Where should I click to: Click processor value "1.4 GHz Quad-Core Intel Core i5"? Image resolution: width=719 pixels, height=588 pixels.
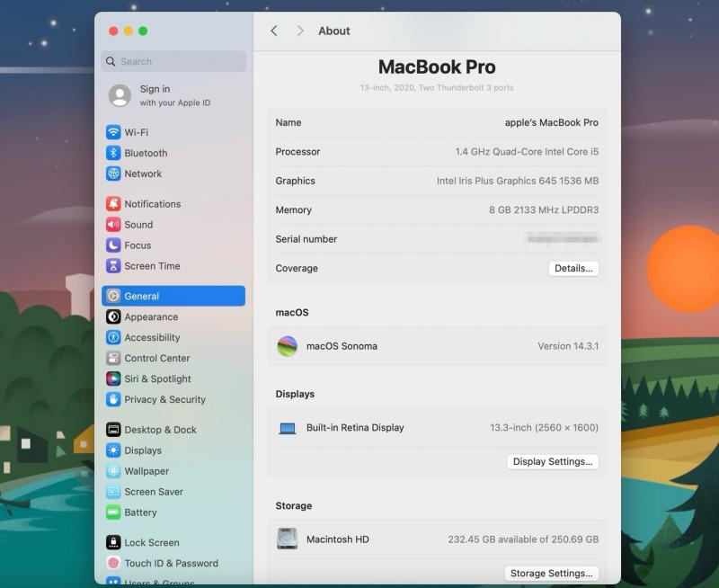click(527, 151)
